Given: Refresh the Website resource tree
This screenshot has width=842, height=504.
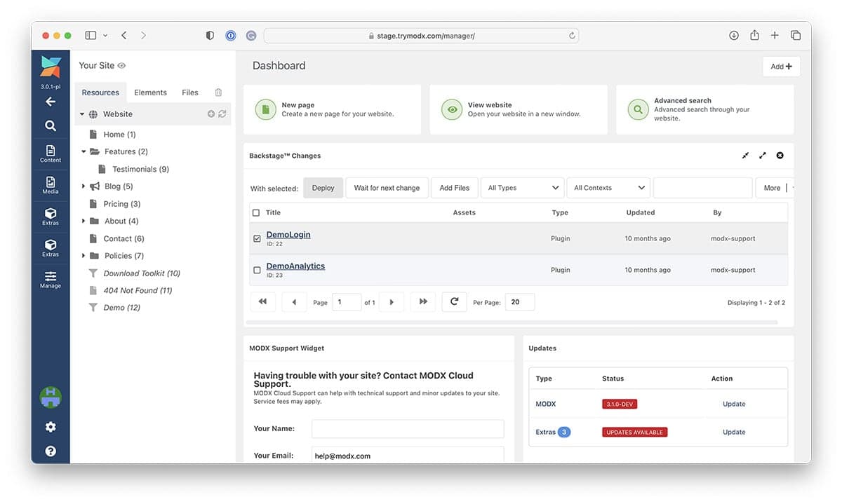Looking at the screenshot, I should 222,114.
